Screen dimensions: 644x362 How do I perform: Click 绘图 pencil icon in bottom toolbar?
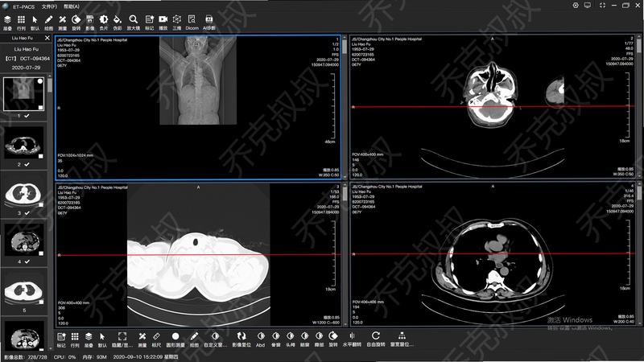[194, 339]
